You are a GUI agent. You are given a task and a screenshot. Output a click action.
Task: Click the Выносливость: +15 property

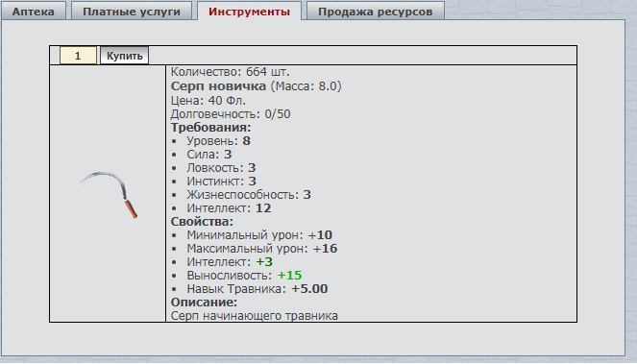[244, 275]
